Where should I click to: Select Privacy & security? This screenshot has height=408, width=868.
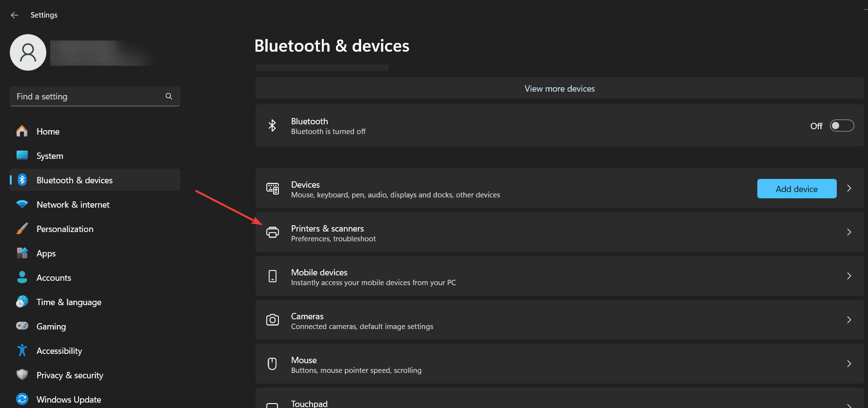tap(95, 375)
